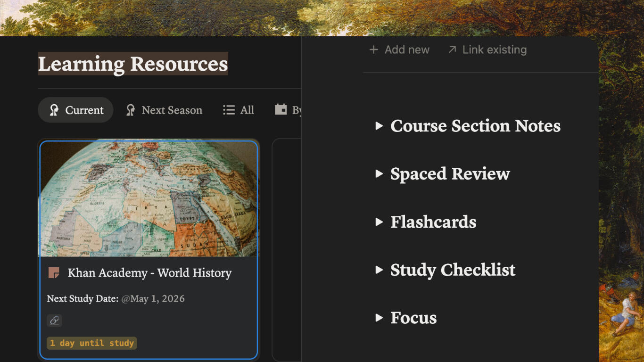Click the Learning Resources heading

pos(133,64)
